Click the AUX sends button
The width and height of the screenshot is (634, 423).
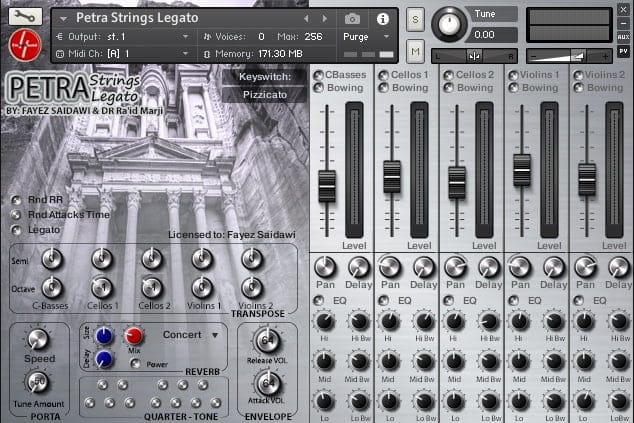[623, 37]
